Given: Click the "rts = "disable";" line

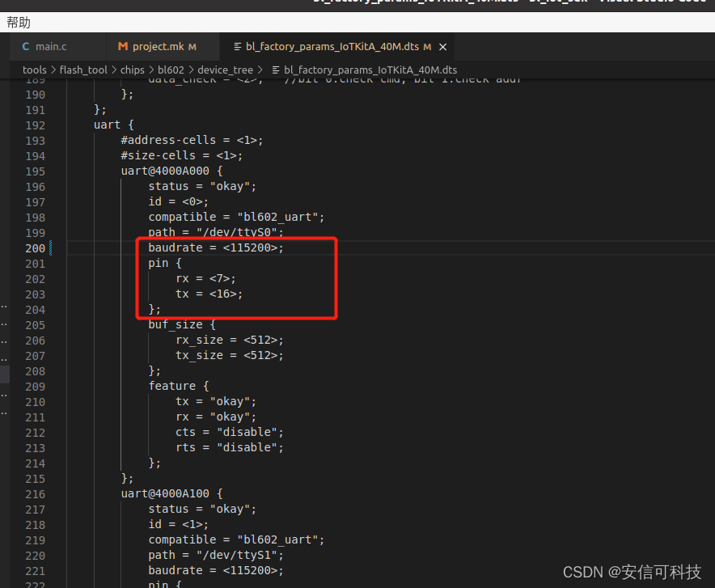Looking at the screenshot, I should coord(230,447).
